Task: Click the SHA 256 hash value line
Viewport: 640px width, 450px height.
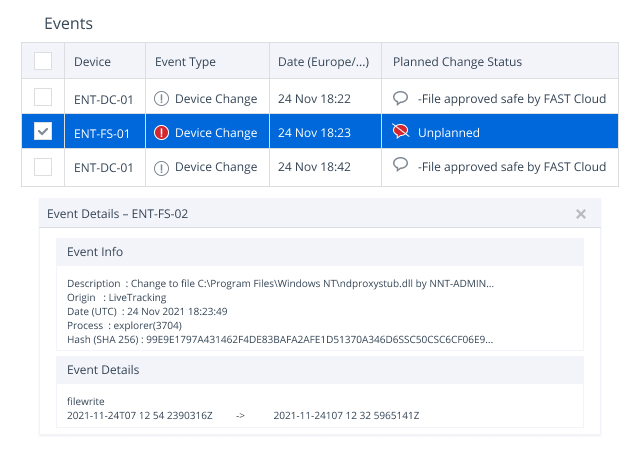Action: 280,340
